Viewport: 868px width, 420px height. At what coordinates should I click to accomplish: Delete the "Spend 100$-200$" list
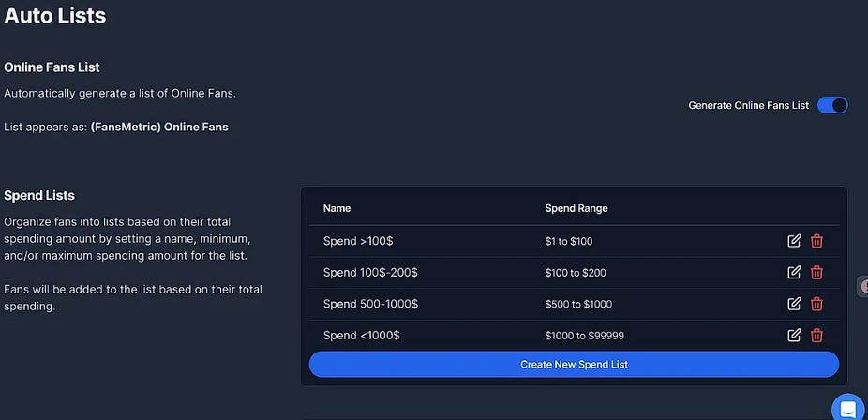(x=816, y=272)
